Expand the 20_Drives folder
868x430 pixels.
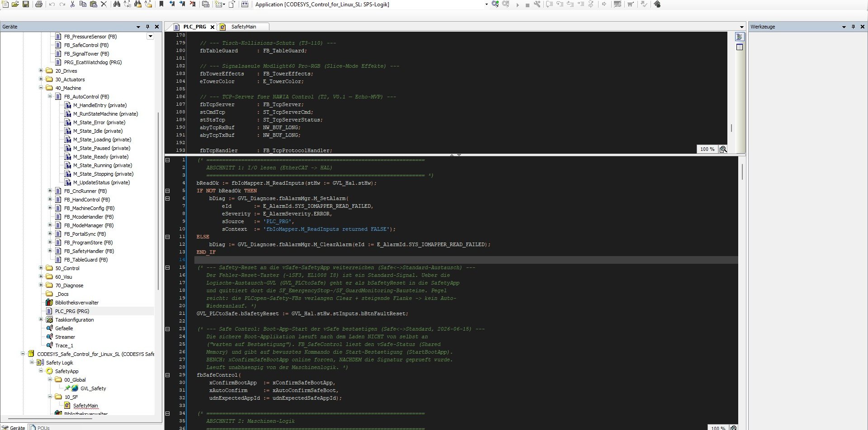pos(41,70)
